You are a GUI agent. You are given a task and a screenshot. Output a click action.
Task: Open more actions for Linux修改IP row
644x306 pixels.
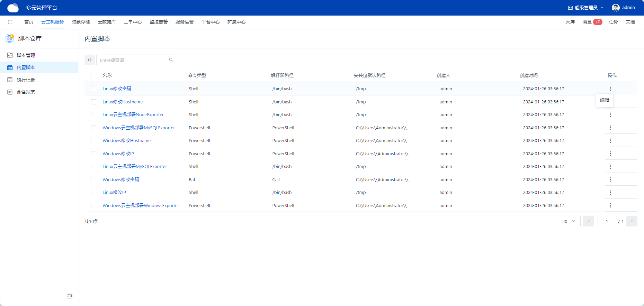point(610,193)
